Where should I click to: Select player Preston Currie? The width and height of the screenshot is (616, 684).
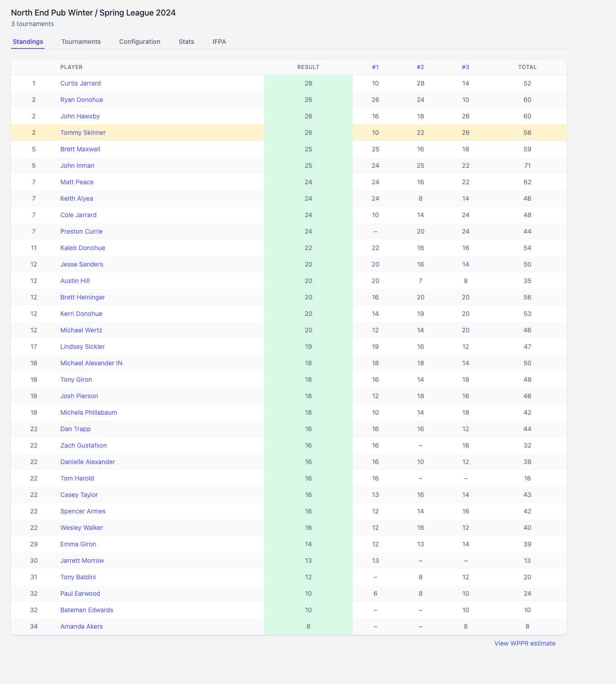[81, 231]
